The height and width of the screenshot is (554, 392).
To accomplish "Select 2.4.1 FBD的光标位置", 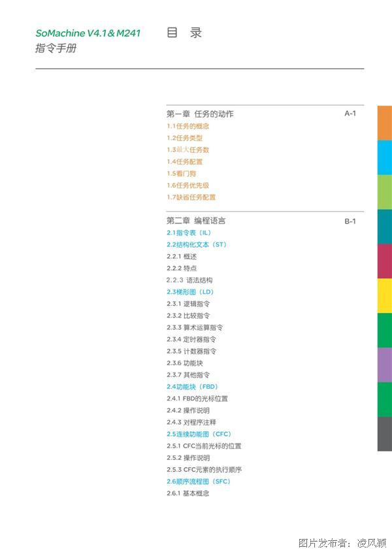I will coord(197,399).
